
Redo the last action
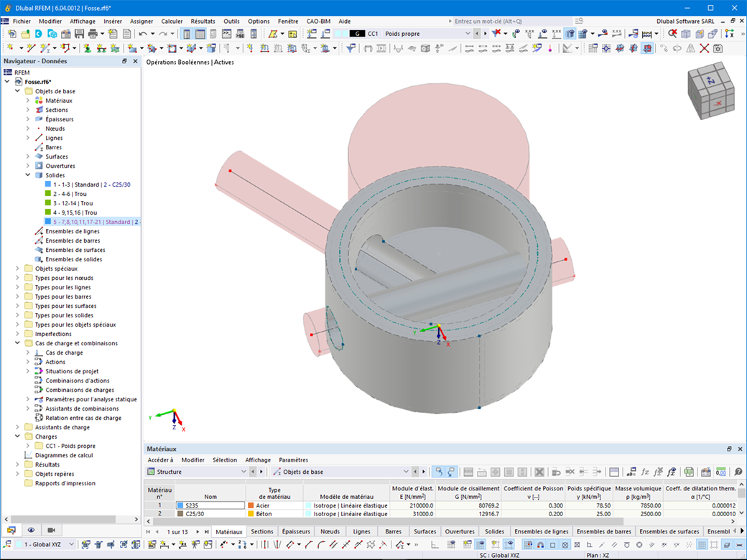163,34
